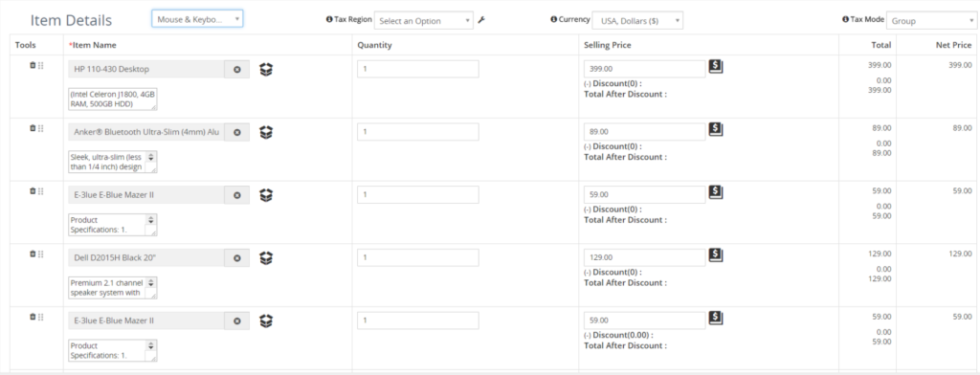Delete the HP 110-430 Desktop row

pos(33,66)
